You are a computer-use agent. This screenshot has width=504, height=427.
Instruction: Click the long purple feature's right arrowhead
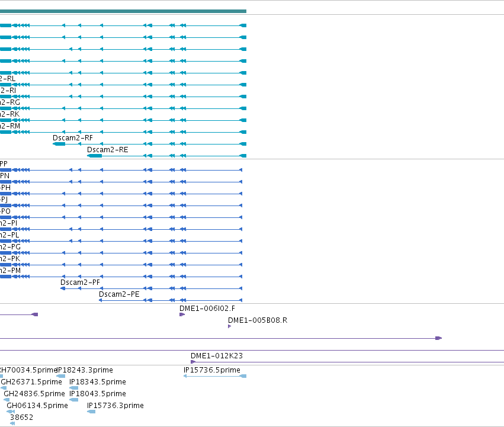tap(439, 338)
